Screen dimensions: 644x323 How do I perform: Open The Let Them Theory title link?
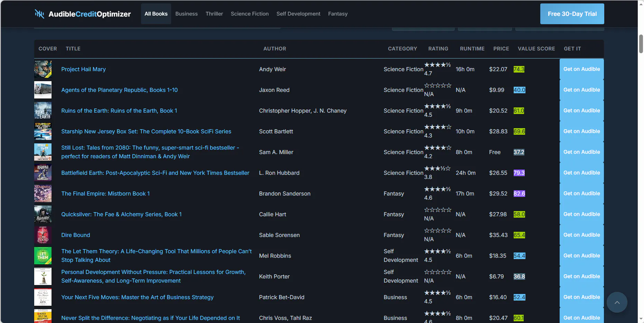pos(156,256)
